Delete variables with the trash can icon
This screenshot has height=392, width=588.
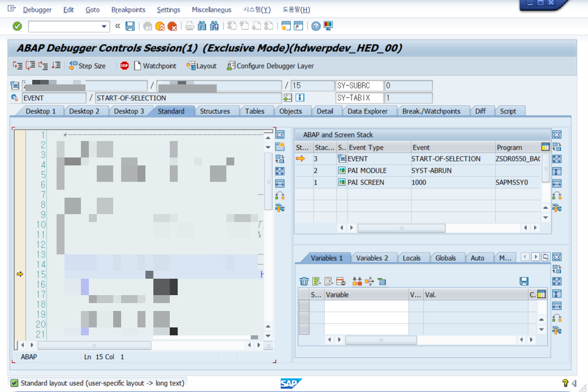[304, 281]
